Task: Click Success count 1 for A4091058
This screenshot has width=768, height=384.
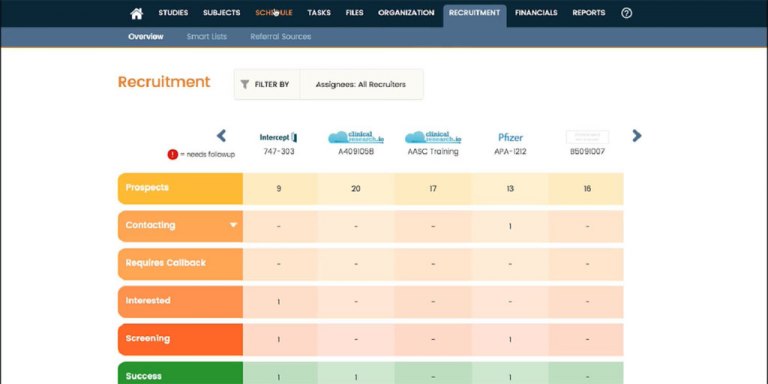Action: pyautogui.click(x=356, y=377)
